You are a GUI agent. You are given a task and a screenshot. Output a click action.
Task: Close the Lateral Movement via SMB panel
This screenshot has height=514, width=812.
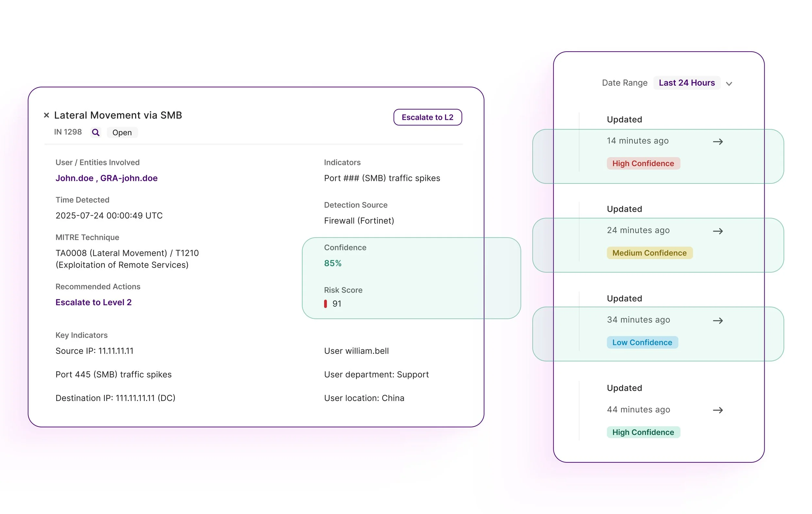coord(46,115)
